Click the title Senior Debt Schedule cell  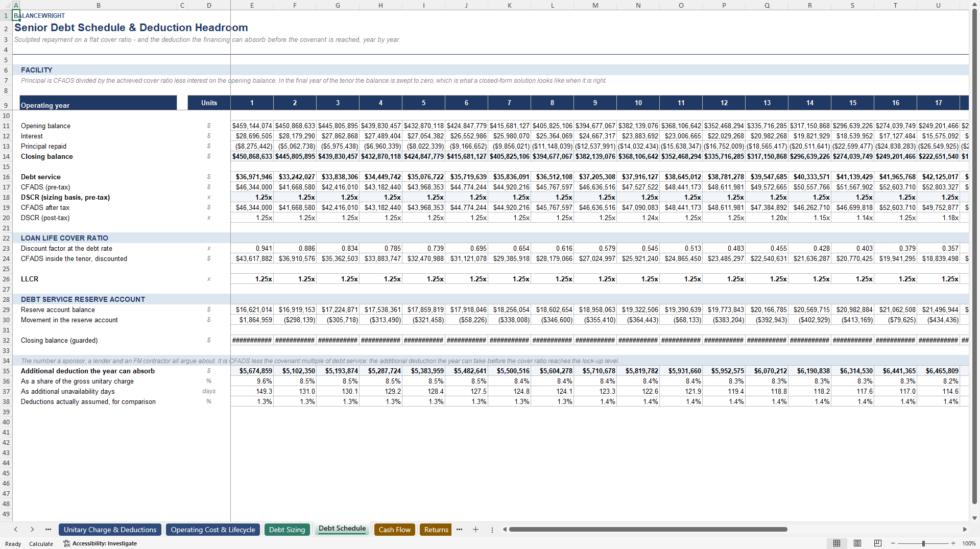point(131,28)
